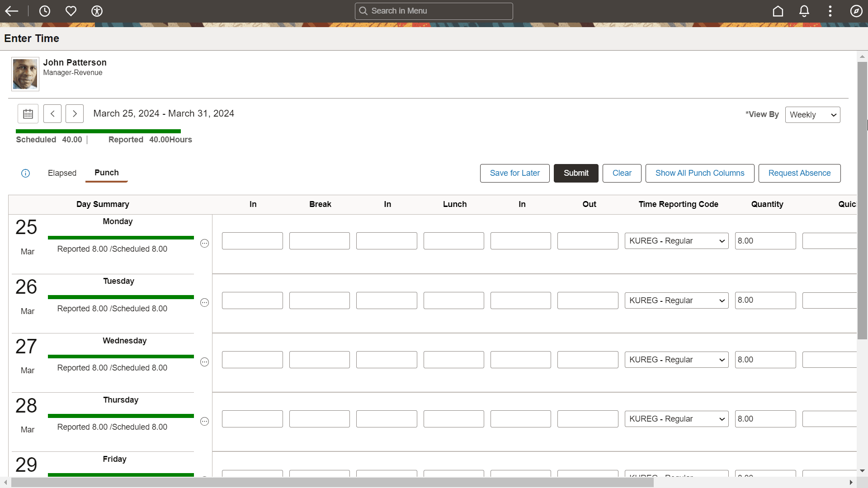Open Monday's day summary ellipsis icon
The width and height of the screenshot is (868, 488).
click(204, 244)
